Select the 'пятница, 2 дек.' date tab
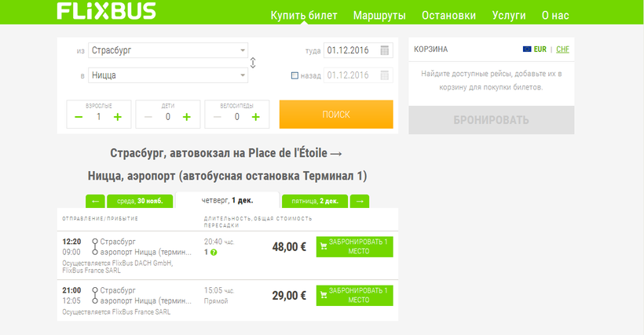Viewport: 644px width, 335px height. [x=315, y=202]
